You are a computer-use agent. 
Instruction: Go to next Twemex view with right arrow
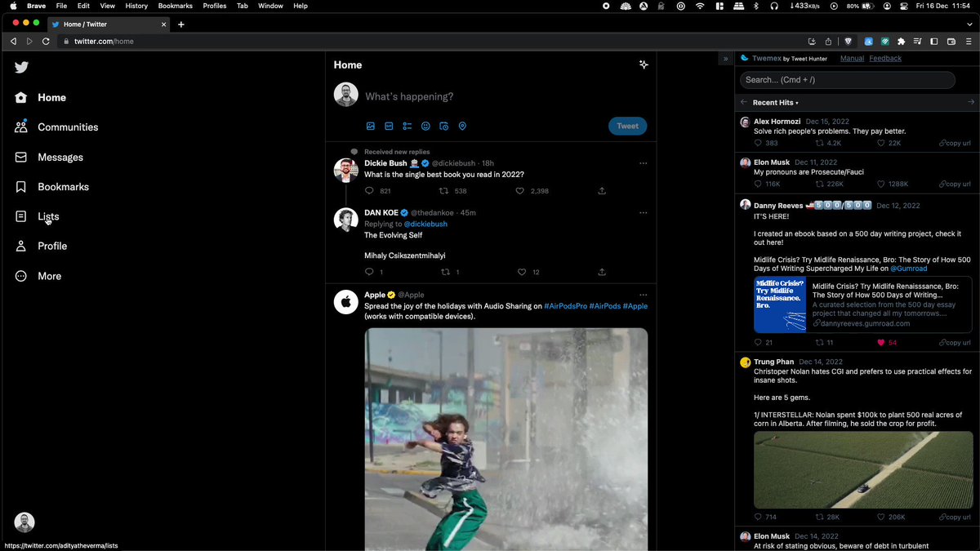(971, 102)
